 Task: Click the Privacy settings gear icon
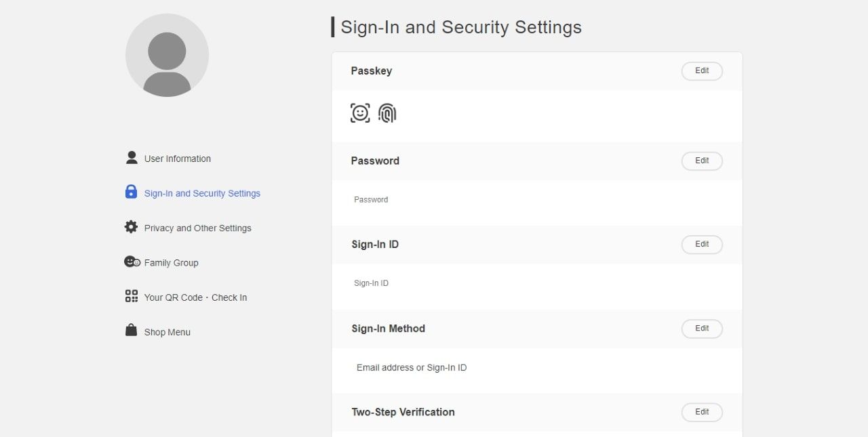coord(132,227)
